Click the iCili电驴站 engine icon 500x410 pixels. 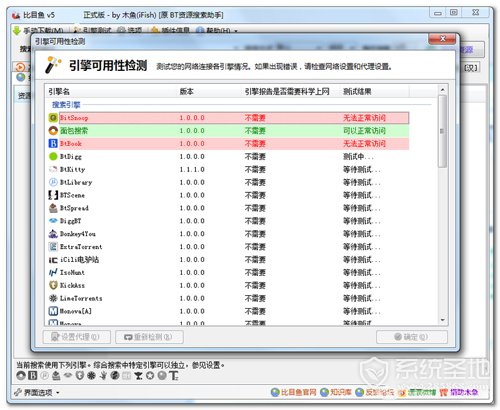(x=53, y=260)
